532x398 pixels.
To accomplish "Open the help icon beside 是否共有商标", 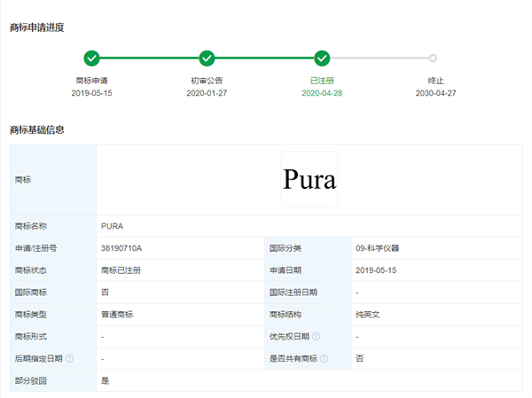I will coord(325,359).
